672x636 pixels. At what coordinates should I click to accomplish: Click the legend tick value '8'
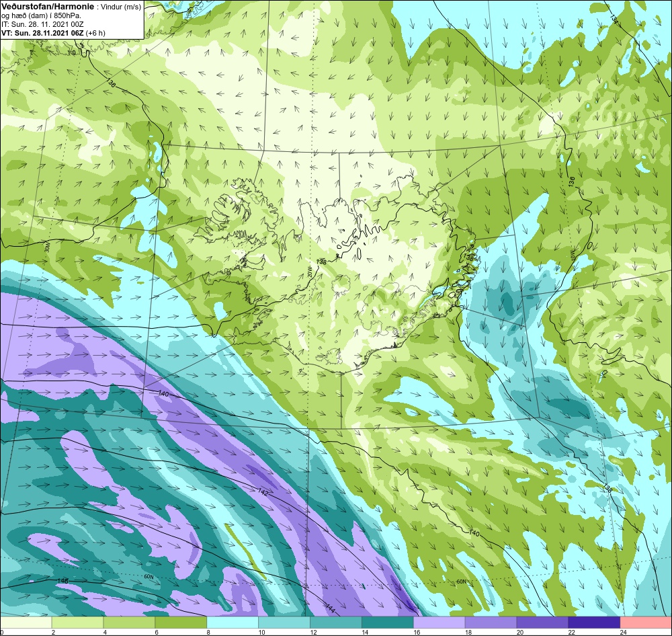click(x=208, y=632)
